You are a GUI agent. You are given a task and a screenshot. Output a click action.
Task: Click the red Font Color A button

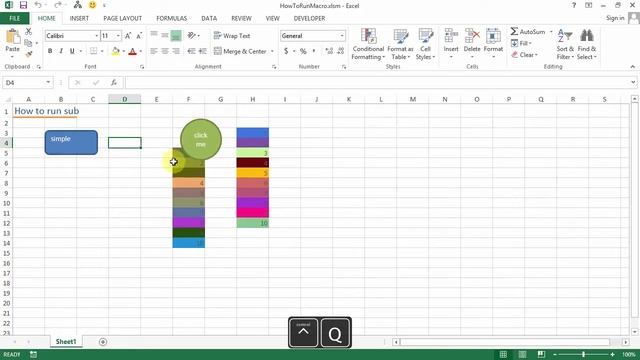tap(132, 51)
